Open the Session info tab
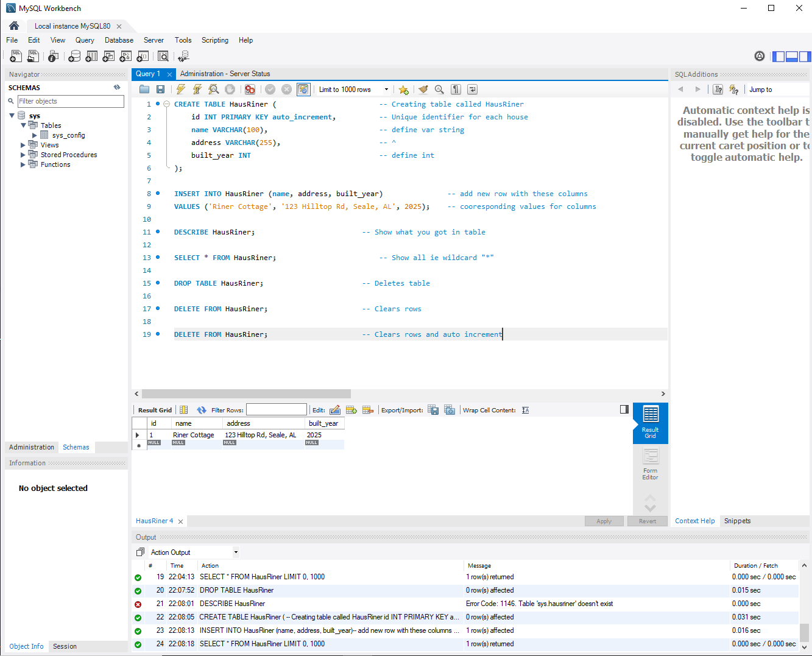Viewport: 812px width, 656px height. (x=65, y=646)
